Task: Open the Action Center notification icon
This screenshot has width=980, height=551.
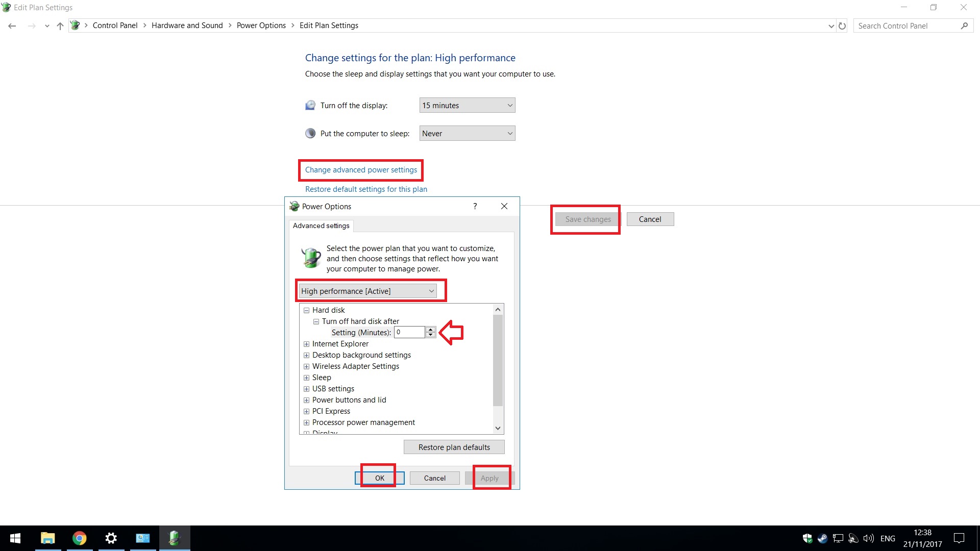Action: pos(959,538)
